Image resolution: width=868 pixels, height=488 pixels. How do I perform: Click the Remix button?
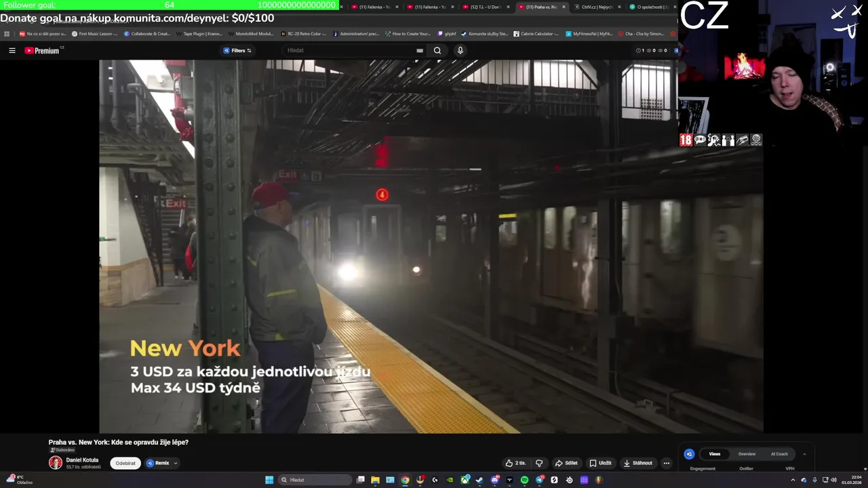coord(158,463)
